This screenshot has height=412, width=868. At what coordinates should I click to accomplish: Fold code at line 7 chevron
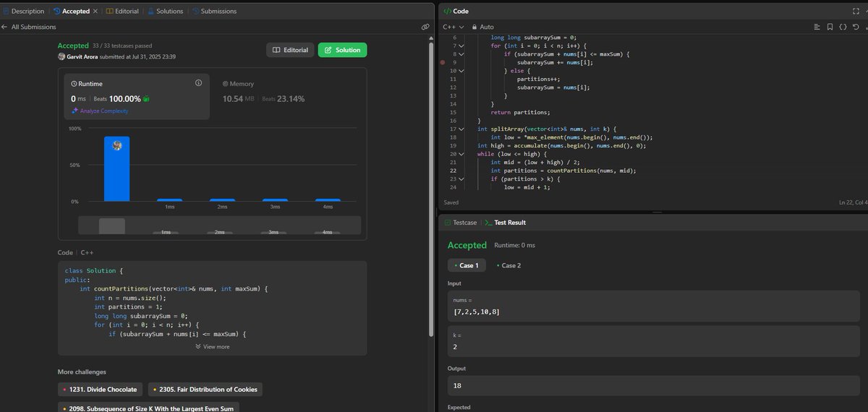pyautogui.click(x=461, y=46)
